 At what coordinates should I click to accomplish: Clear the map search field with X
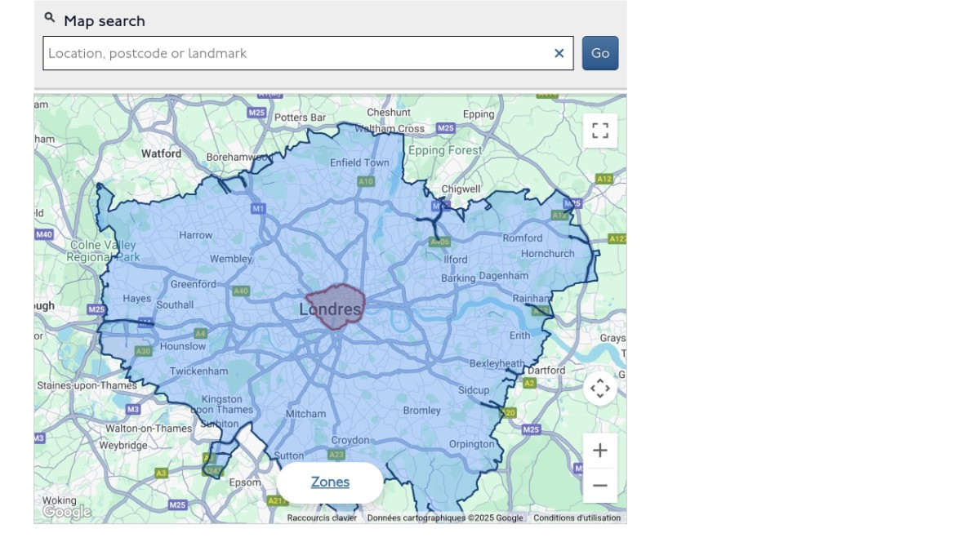pos(559,53)
